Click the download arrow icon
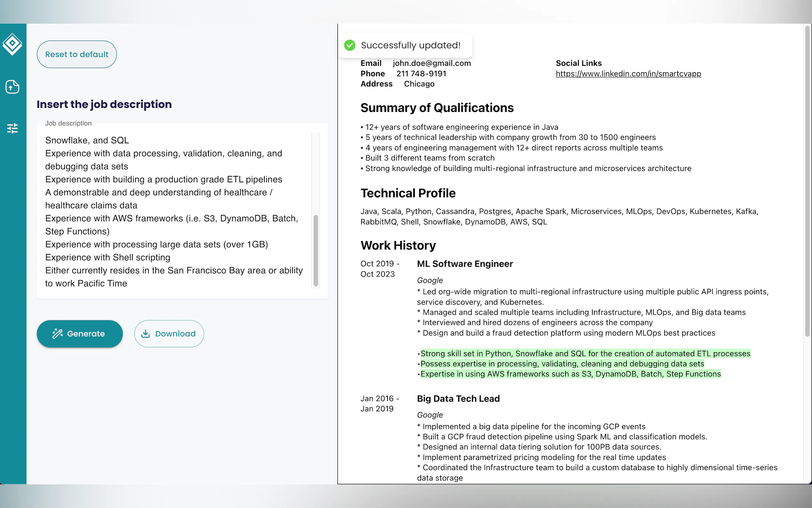 click(145, 333)
